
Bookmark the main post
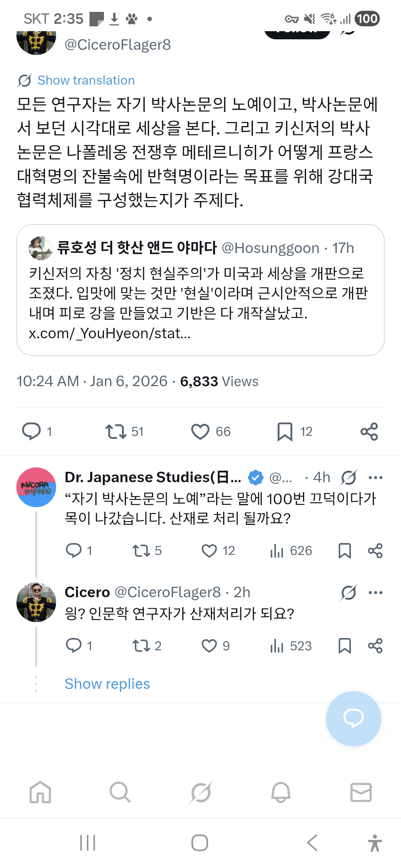tap(285, 432)
